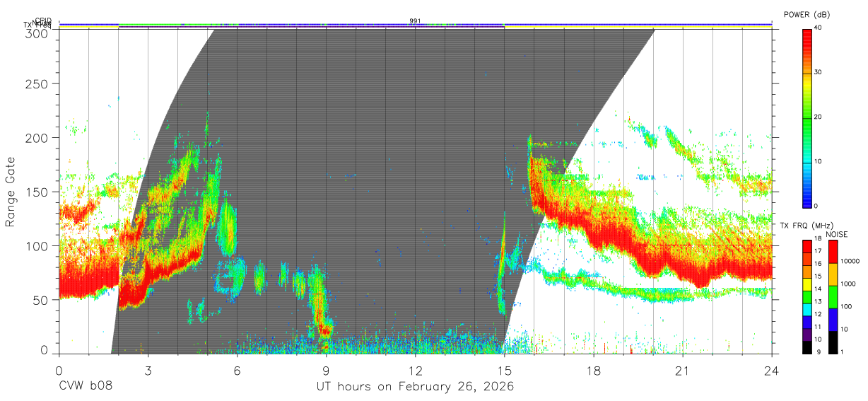
Task: Click the 9 tick on the UT hours axis
Action: [326, 370]
